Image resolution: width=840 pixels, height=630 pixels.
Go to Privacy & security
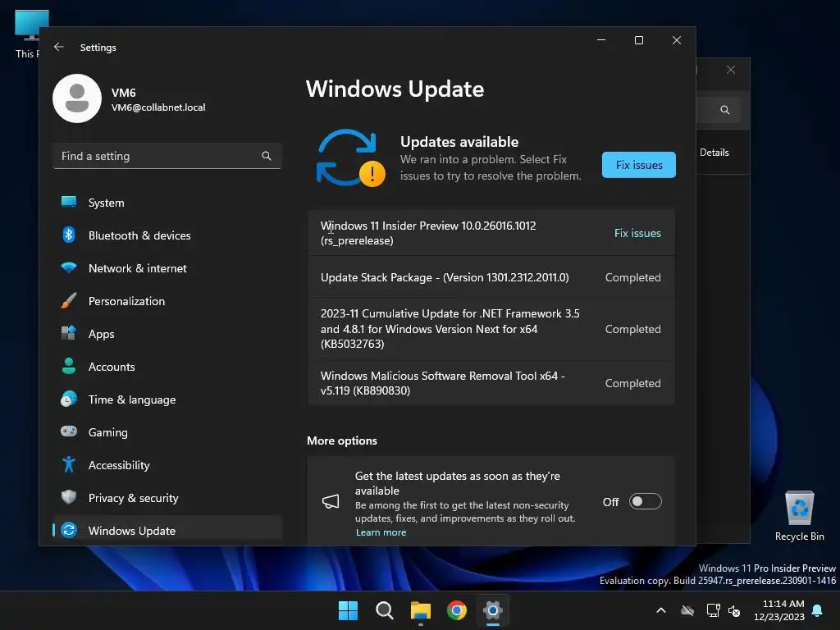167,498
